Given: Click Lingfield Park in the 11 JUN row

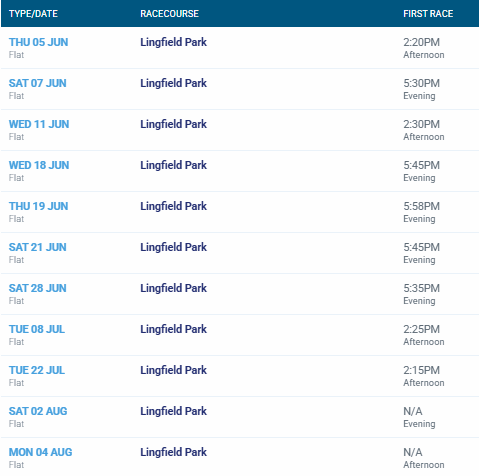Looking at the screenshot, I should pos(173,124).
